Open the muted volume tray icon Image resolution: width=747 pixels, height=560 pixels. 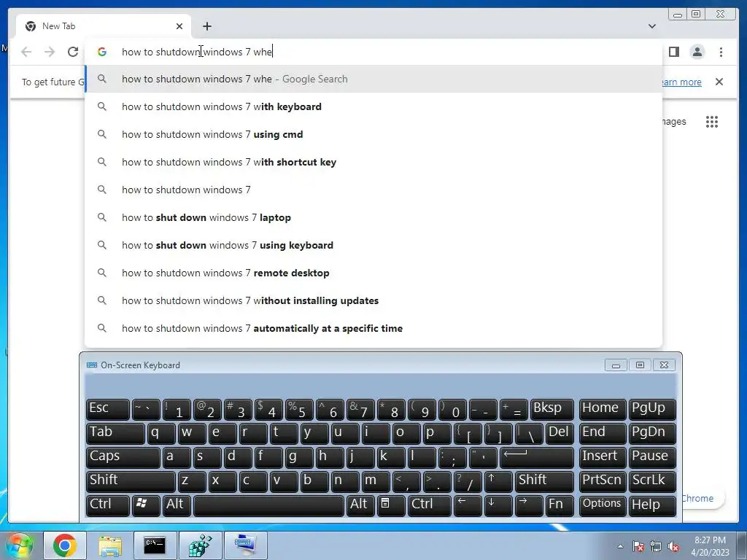(673, 547)
